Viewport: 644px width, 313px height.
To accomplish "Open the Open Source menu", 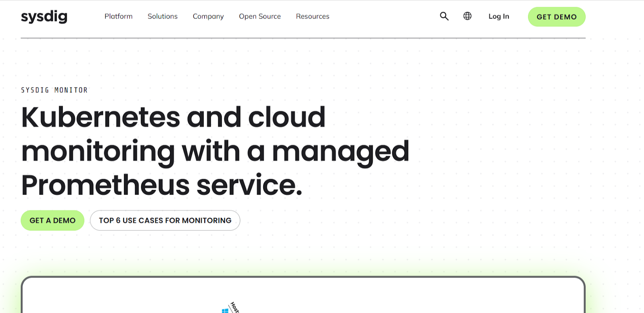I will pos(260,17).
